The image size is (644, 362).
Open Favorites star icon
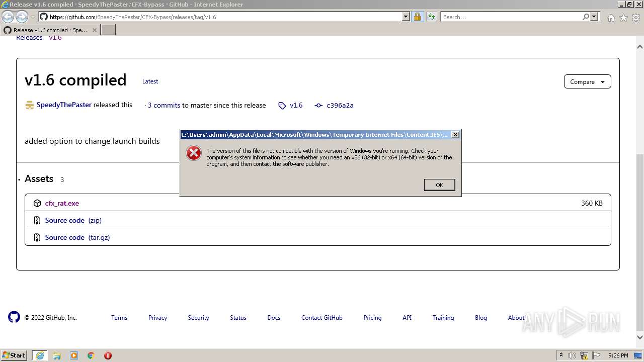tap(623, 18)
